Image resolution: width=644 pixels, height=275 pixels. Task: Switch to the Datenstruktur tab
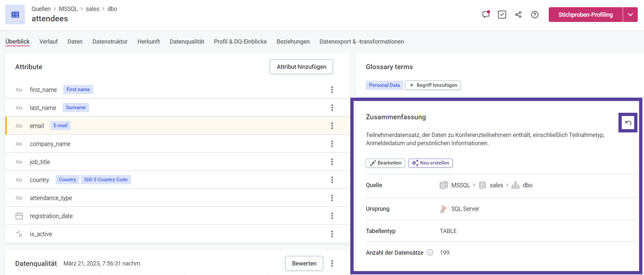coord(110,42)
